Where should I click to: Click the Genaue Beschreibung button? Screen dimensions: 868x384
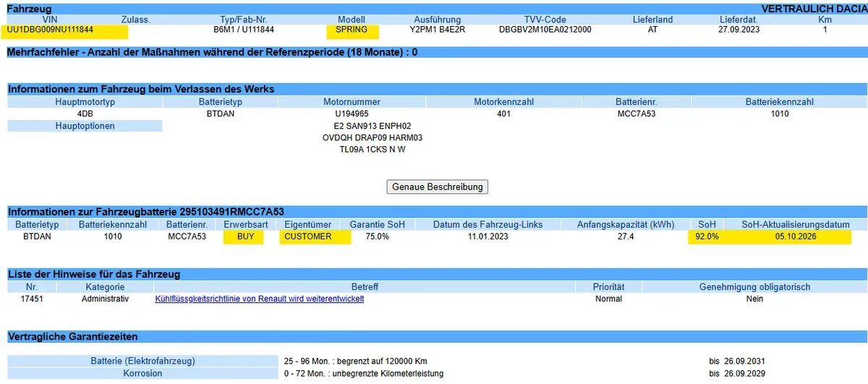(438, 187)
